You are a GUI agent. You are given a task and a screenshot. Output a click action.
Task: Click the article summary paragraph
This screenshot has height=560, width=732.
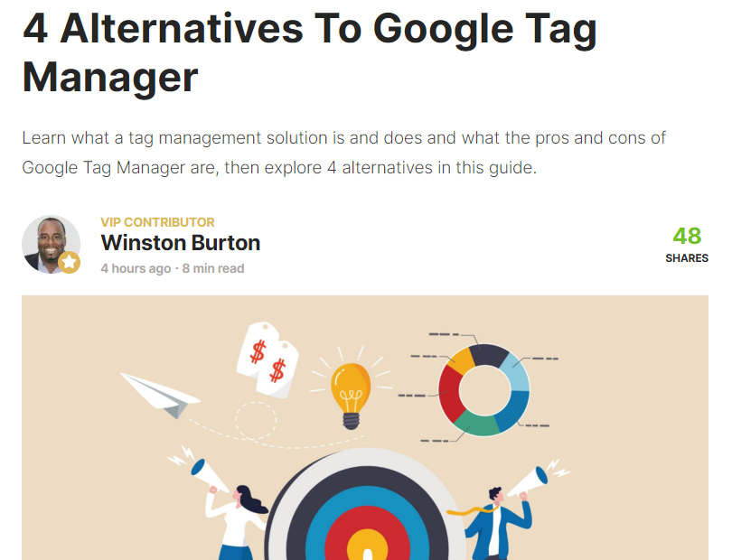point(343,153)
